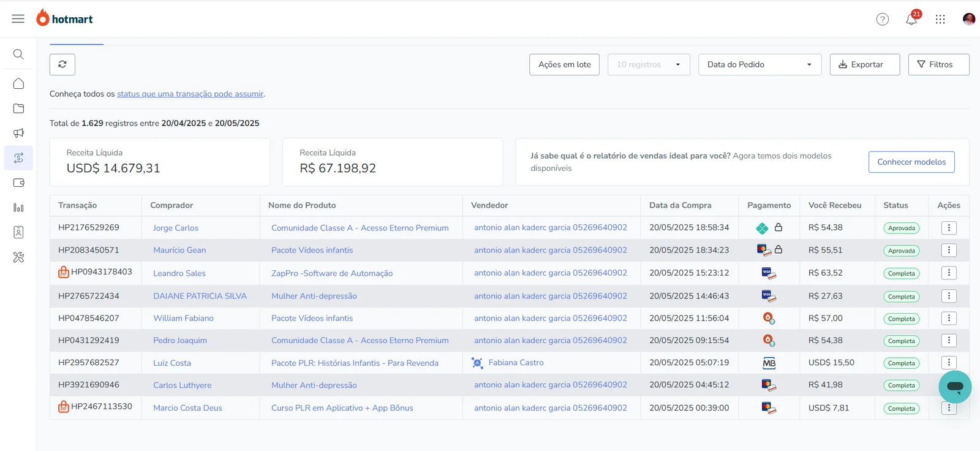Go to home icon in sidebar

(x=18, y=83)
